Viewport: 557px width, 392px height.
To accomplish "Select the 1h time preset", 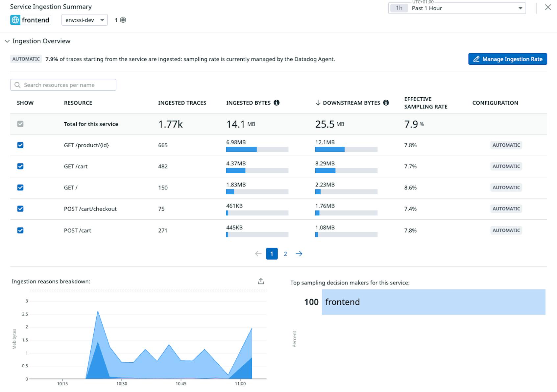I will pyautogui.click(x=398, y=8).
